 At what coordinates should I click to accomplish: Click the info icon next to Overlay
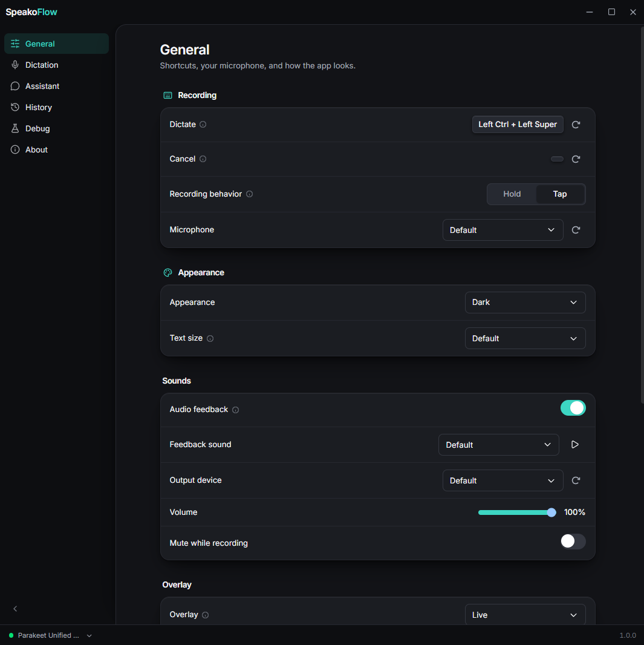[x=206, y=615]
